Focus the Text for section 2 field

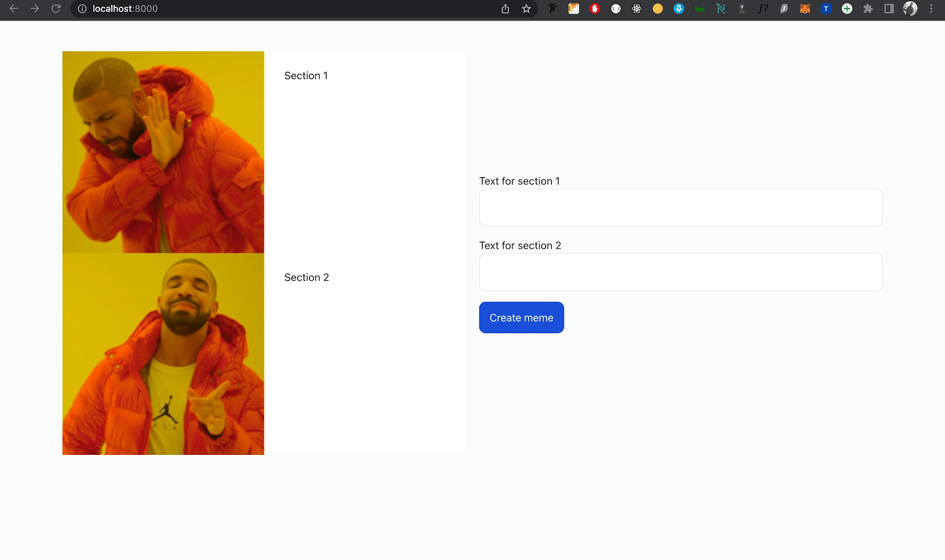click(x=680, y=272)
